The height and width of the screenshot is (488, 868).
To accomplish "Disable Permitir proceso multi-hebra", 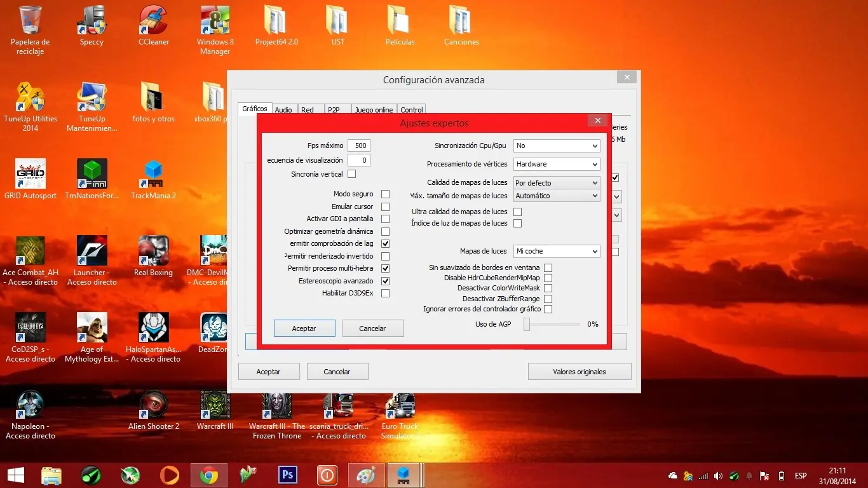I will (x=385, y=268).
